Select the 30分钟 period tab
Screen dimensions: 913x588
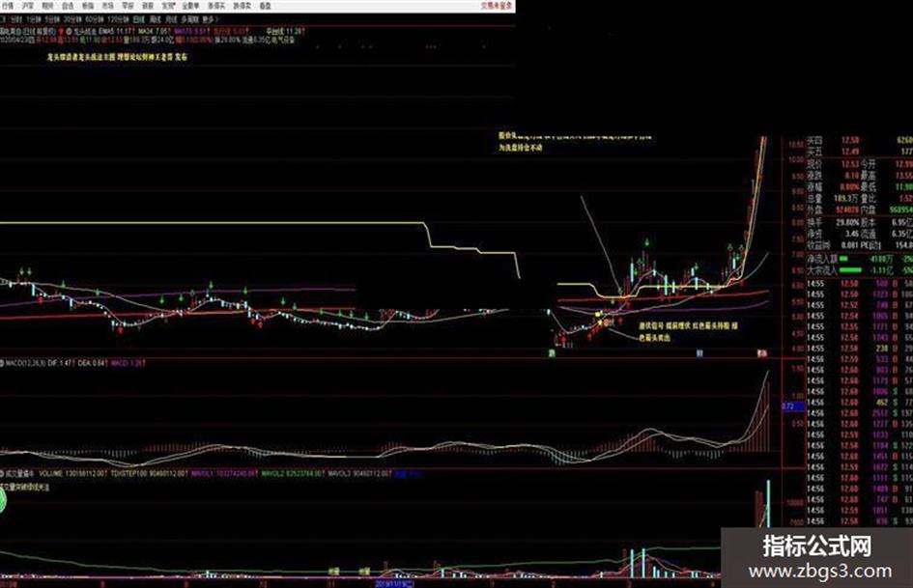72,19
